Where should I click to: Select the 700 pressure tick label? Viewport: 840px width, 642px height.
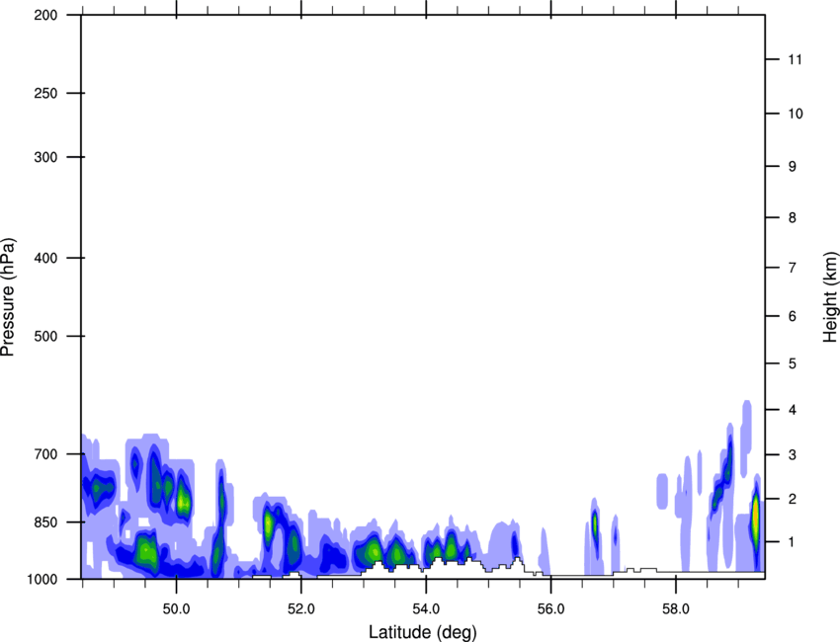[x=46, y=454]
